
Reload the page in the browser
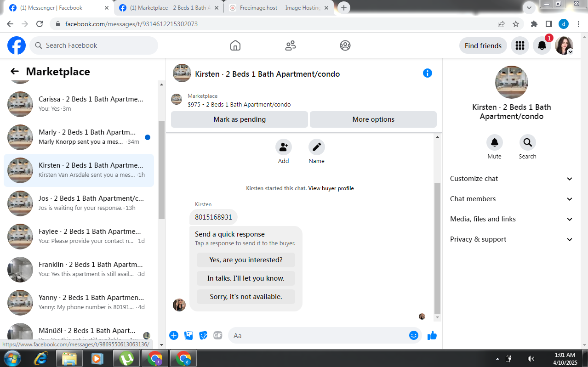coord(40,24)
